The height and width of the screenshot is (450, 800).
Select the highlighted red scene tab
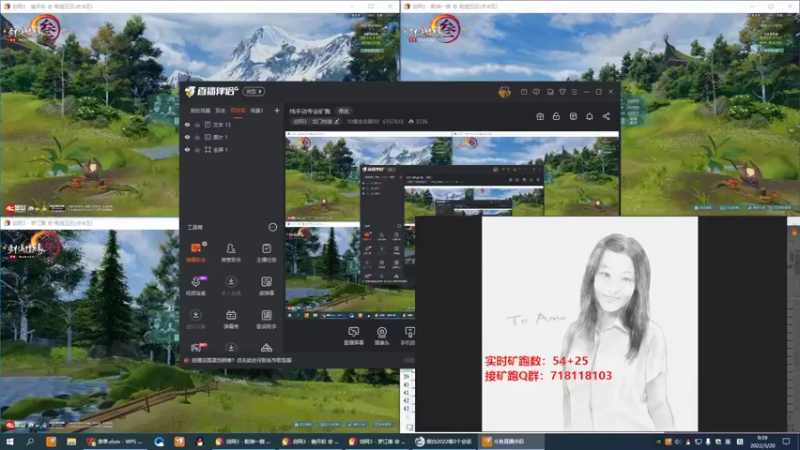pyautogui.click(x=238, y=111)
